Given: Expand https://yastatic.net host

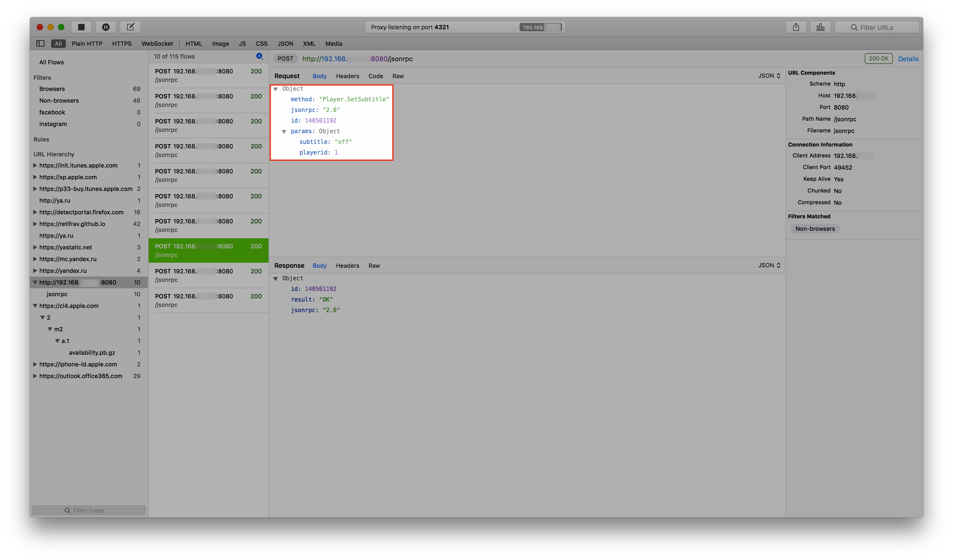Looking at the screenshot, I should click(x=35, y=247).
